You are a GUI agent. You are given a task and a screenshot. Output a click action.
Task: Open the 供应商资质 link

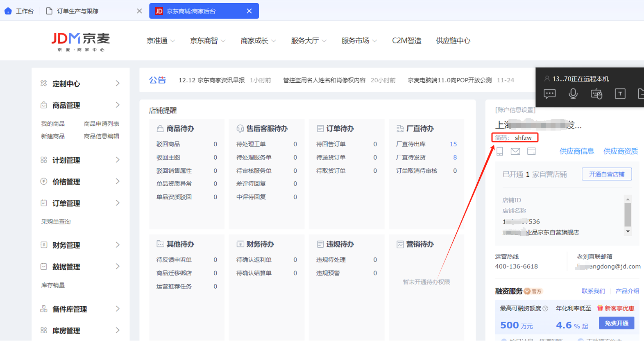tap(621, 151)
